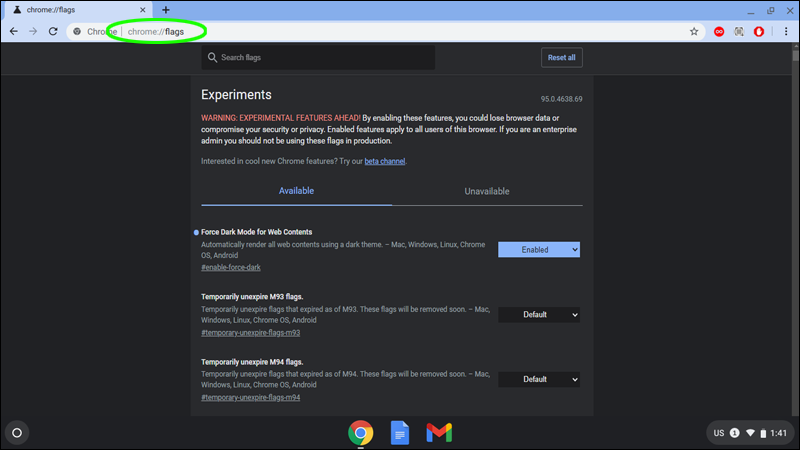This screenshot has width=800, height=450.
Task: Open Chrome's three-dot menu
Action: [x=786, y=32]
